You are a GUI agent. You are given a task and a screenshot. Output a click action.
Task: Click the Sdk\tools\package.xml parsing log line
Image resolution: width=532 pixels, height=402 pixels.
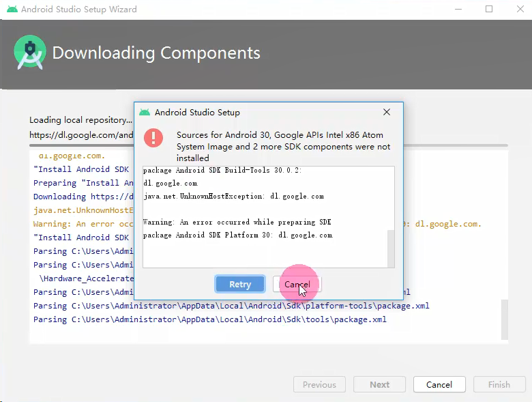click(209, 319)
